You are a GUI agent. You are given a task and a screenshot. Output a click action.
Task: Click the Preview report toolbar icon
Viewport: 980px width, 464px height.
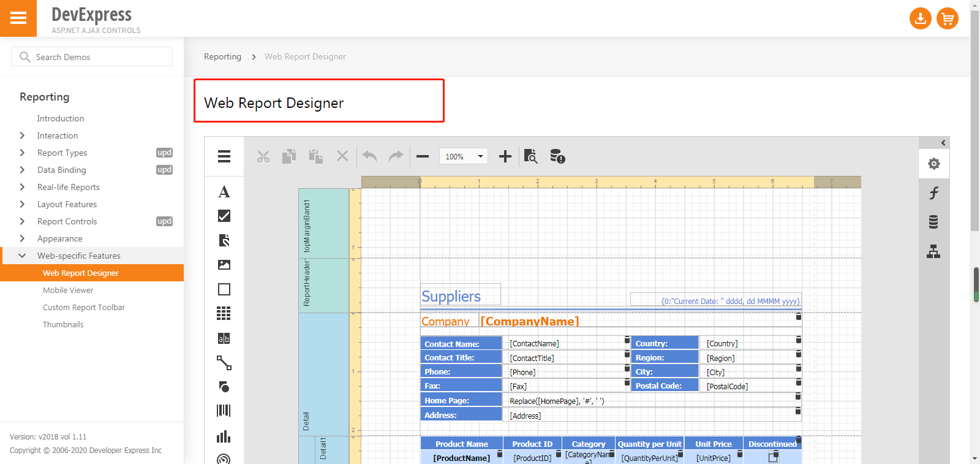(x=530, y=156)
